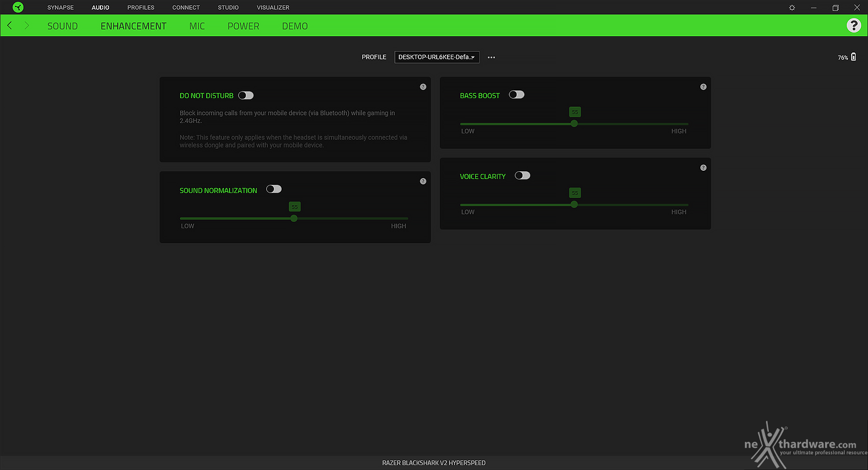Open help via question mark circle
This screenshot has width=868, height=470.
pos(853,25)
